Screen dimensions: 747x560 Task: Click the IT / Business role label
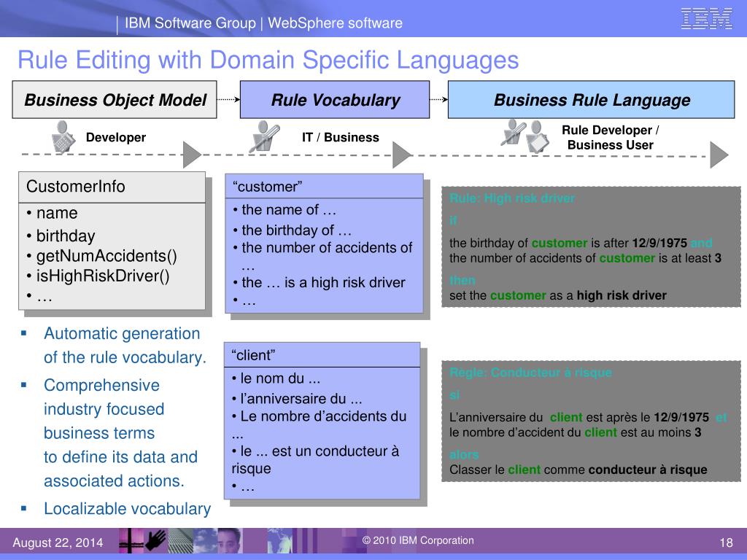pos(341,137)
